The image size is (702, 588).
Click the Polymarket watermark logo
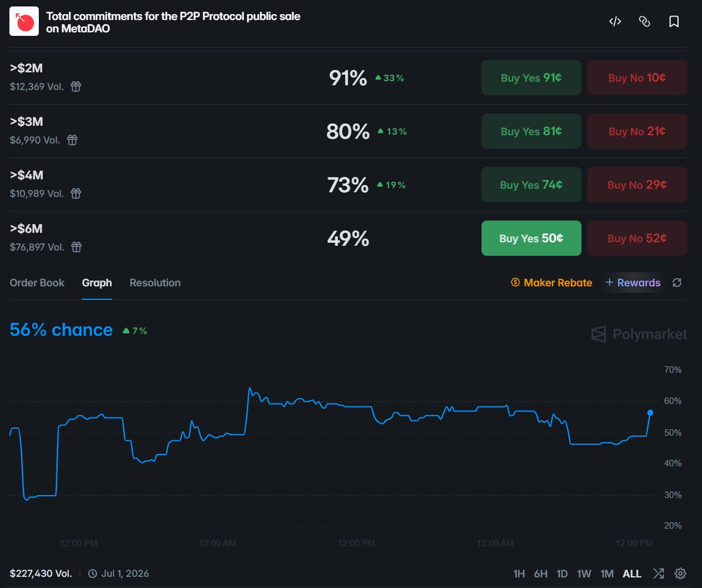(639, 334)
